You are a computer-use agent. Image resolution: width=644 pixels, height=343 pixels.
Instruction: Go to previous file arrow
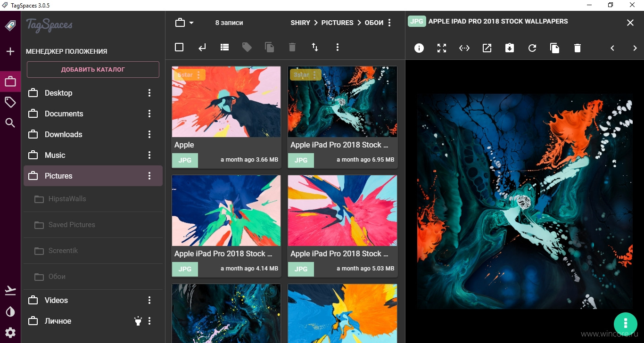(612, 48)
